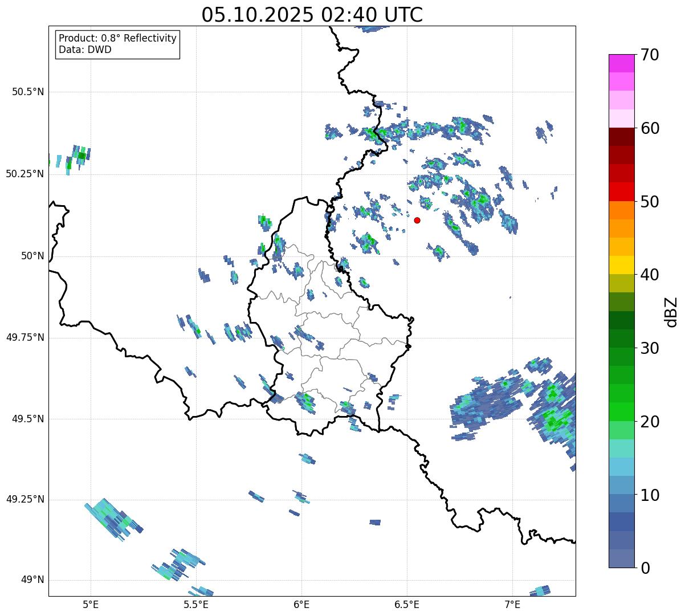Click the "49.5°N" latitude label

[x=28, y=419]
